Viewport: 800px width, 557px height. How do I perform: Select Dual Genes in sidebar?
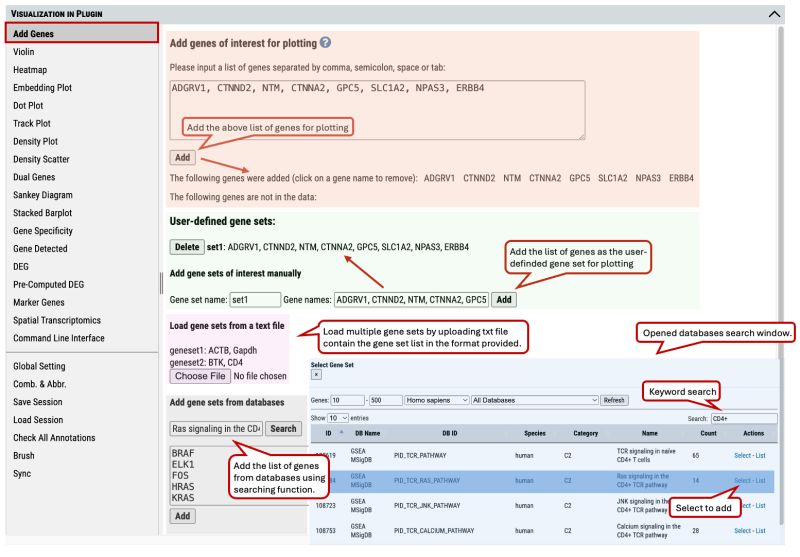click(x=34, y=177)
